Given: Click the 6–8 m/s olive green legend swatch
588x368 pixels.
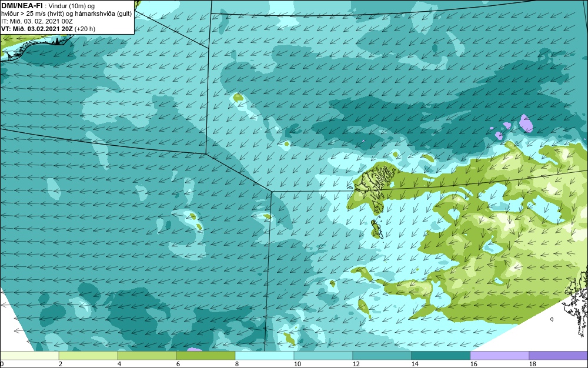Looking at the screenshot, I should click(x=206, y=355).
